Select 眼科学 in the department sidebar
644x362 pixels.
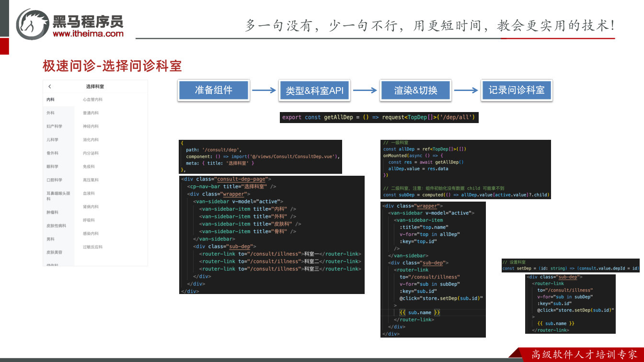pos(52,167)
